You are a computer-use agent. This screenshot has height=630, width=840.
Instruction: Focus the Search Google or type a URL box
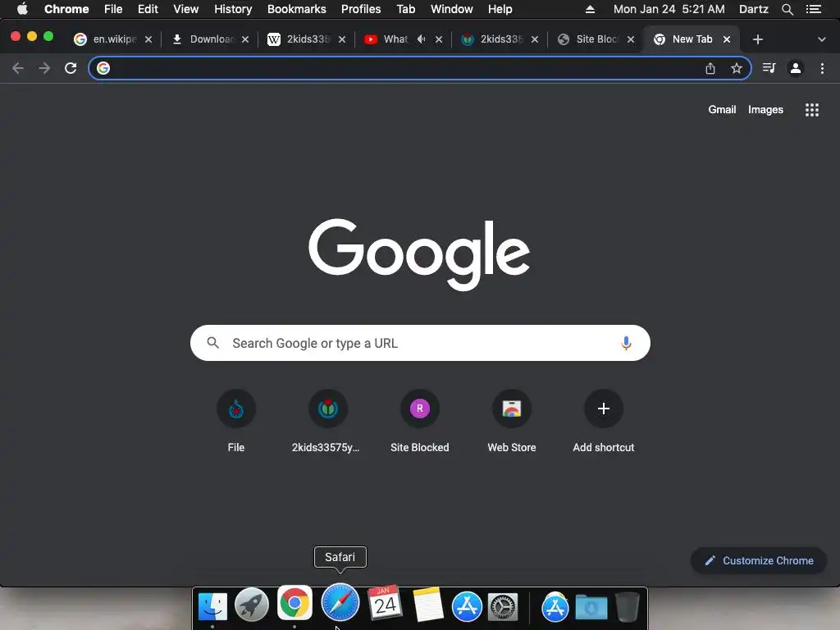(x=420, y=343)
